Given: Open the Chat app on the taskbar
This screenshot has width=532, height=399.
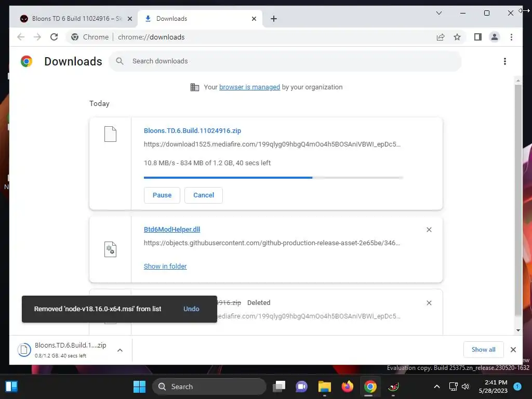Looking at the screenshot, I should point(302,387).
